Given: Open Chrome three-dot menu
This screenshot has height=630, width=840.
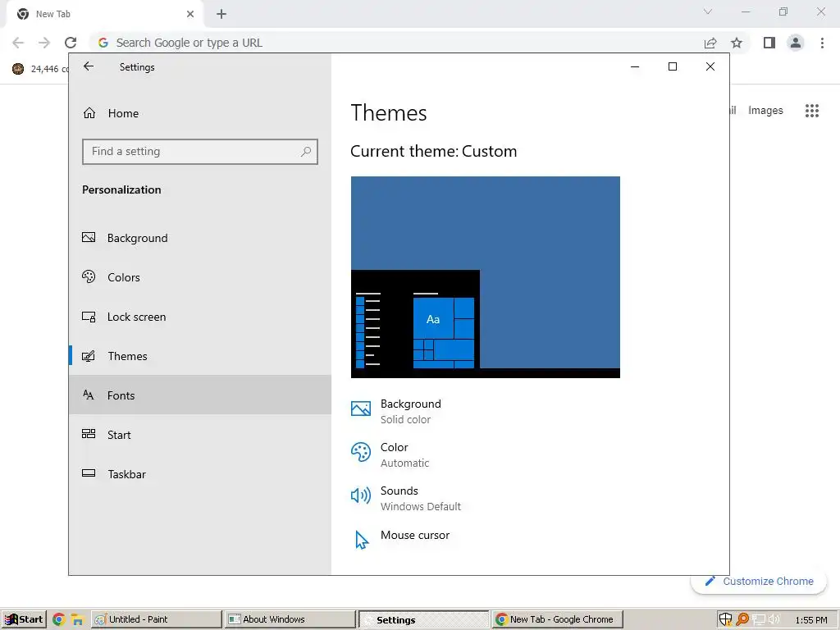Looking at the screenshot, I should click(x=822, y=43).
